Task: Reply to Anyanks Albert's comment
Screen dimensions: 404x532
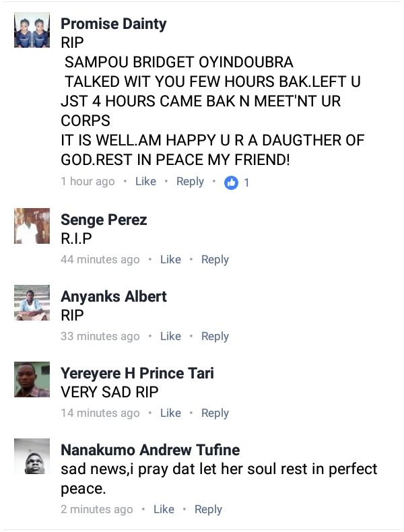Action: [x=215, y=337]
